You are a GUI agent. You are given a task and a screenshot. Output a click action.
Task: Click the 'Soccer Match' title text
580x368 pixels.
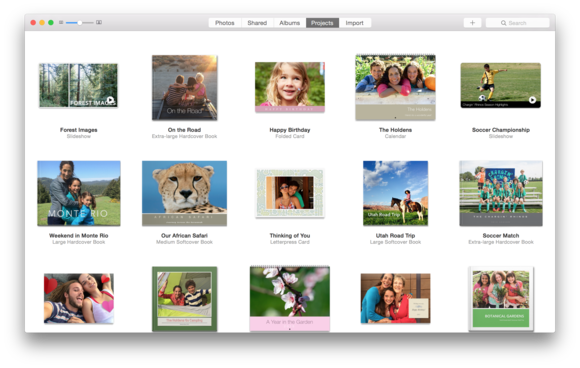pyautogui.click(x=501, y=236)
